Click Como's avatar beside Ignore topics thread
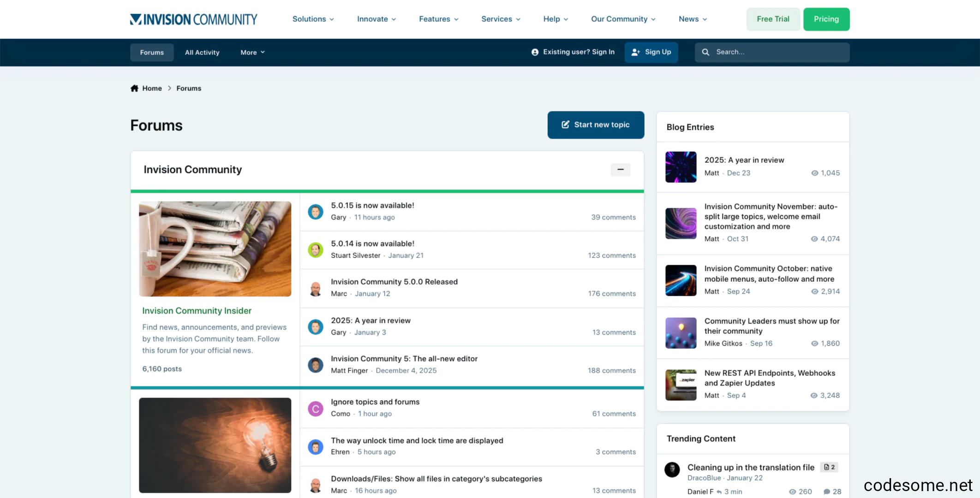Viewport: 980px width, 498px height. click(316, 409)
